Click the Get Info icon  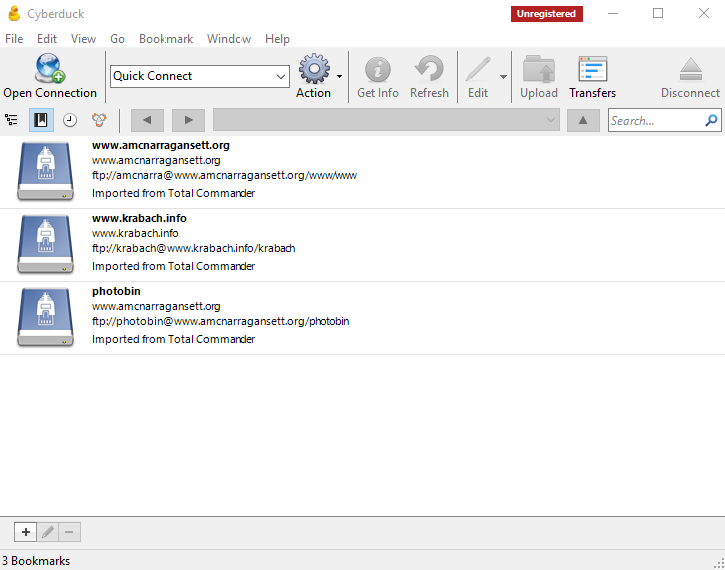click(378, 69)
